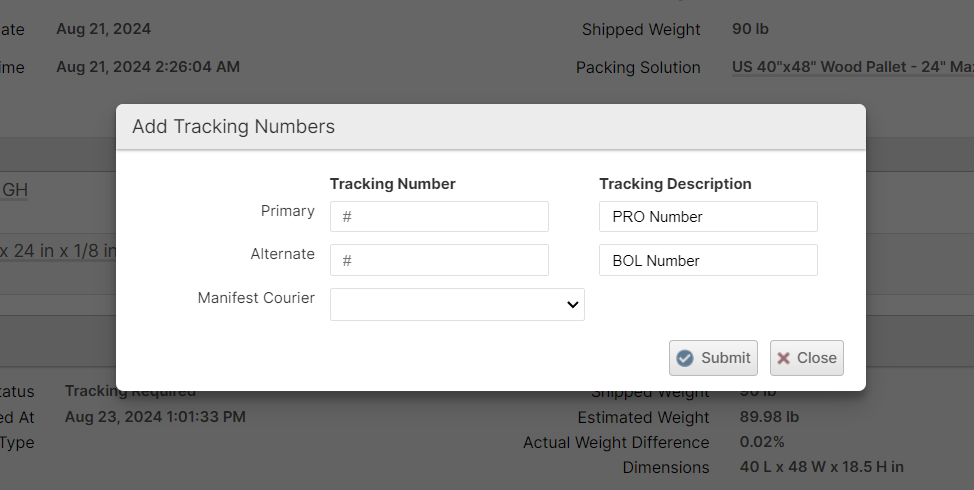Image resolution: width=974 pixels, height=490 pixels.
Task: Click the red X Close icon
Action: click(784, 358)
